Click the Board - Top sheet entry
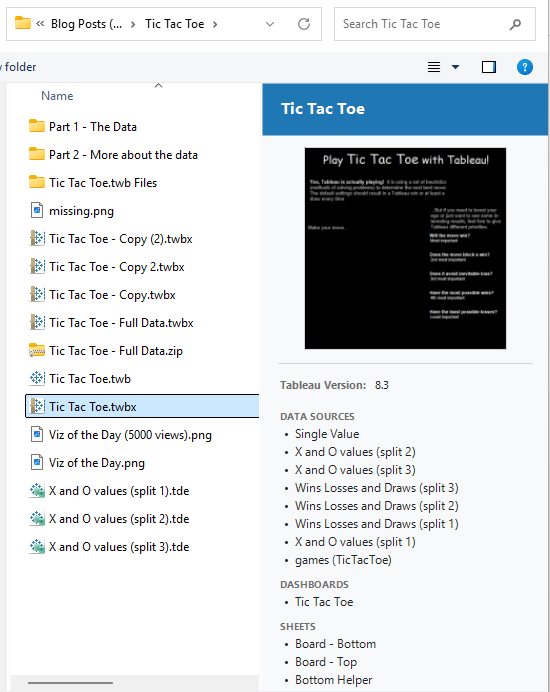Image resolution: width=550 pixels, height=692 pixels. (326, 662)
